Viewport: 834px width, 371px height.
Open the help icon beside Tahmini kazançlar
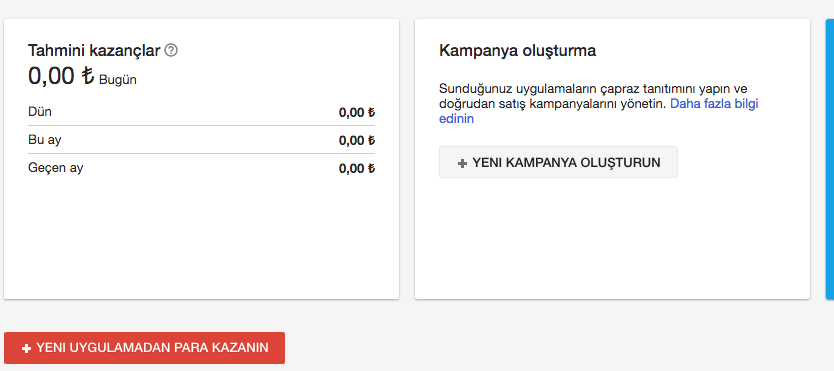tap(171, 50)
